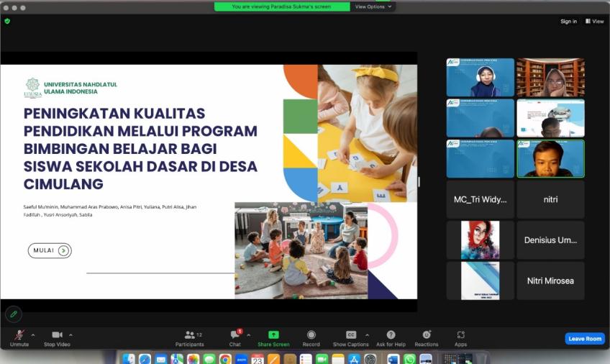The height and width of the screenshot is (364, 610).
Task: Select the woman with headset video tile
Action: [480, 78]
